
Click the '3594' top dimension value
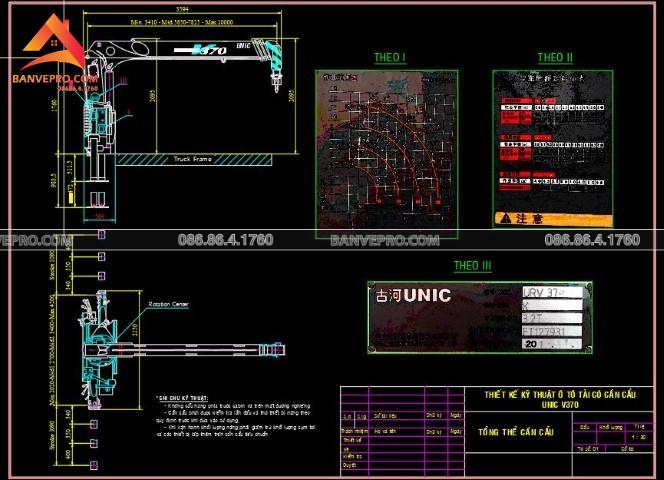point(182,9)
